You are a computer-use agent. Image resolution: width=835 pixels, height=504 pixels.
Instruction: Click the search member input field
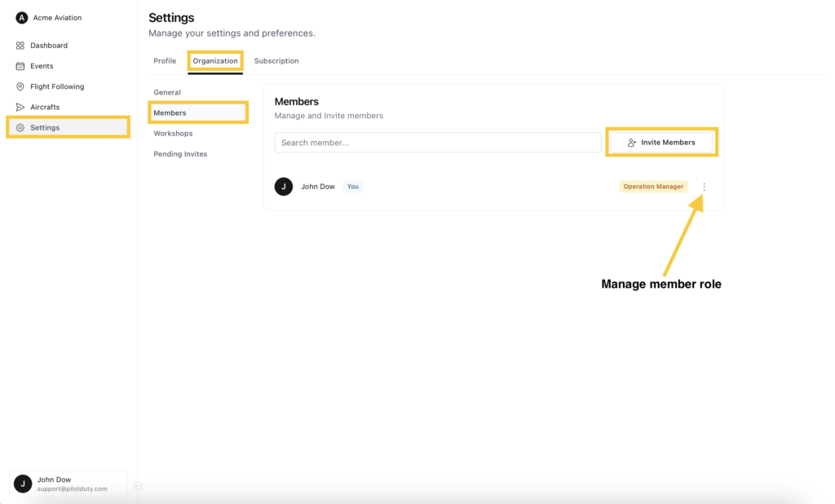(437, 142)
